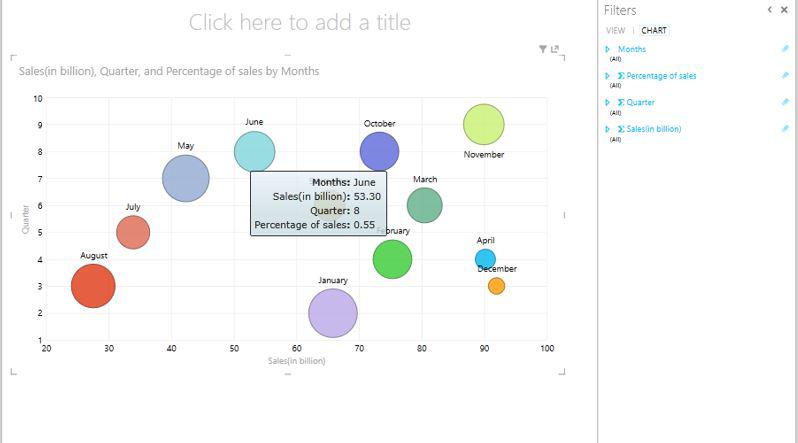Expand the Quarter filter triangle
This screenshot has height=443, width=798.
(607, 102)
